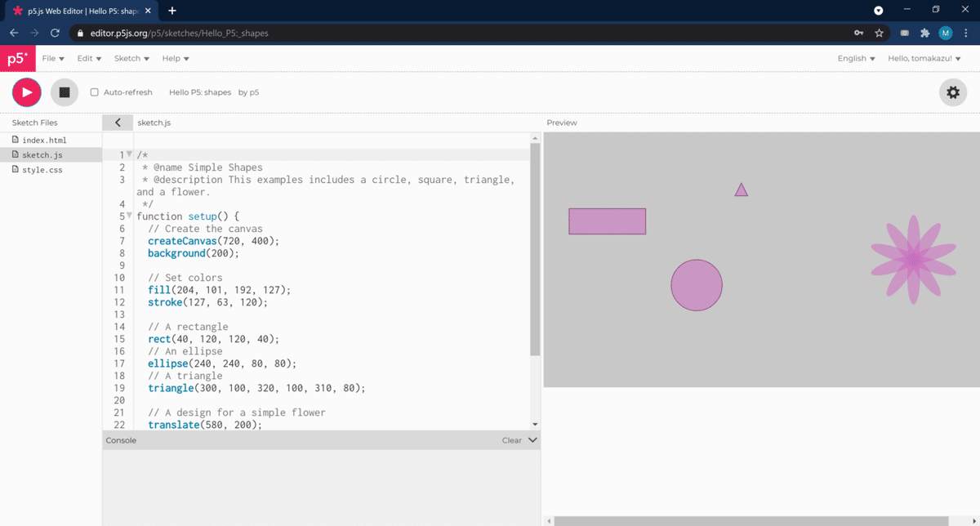
Task: Open the Chrome three-dot menu
Action: (x=965, y=33)
